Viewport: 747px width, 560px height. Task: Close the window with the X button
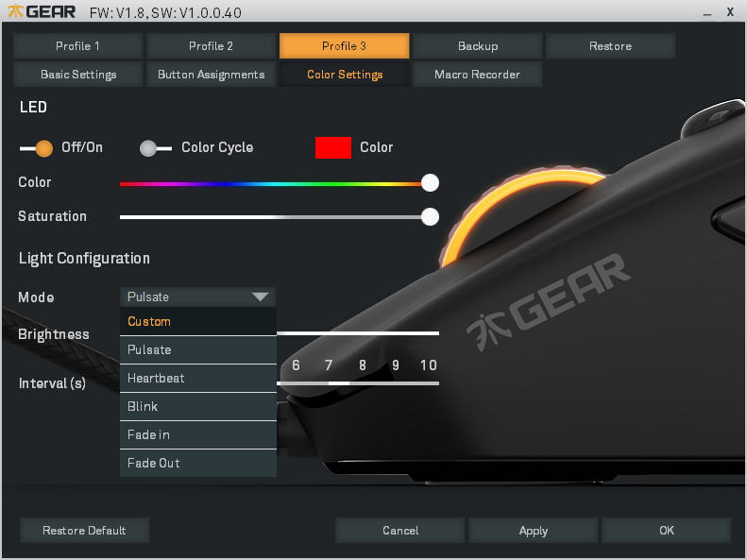(x=730, y=12)
